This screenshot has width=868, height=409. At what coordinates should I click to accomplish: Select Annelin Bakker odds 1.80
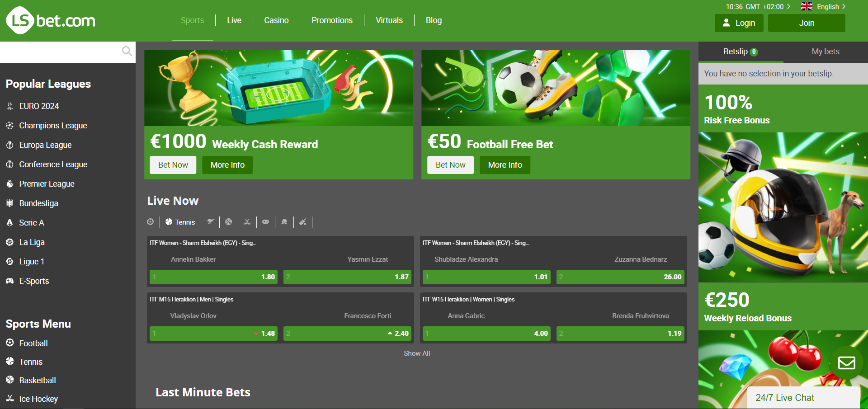pyautogui.click(x=213, y=277)
